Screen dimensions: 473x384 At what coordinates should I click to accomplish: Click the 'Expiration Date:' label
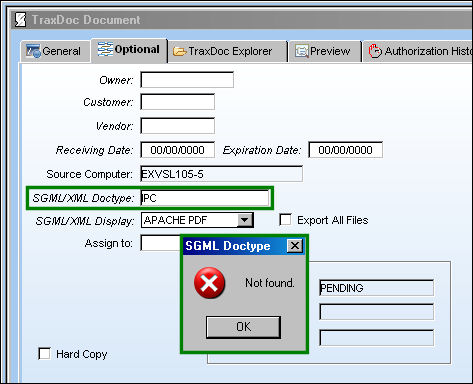261,150
